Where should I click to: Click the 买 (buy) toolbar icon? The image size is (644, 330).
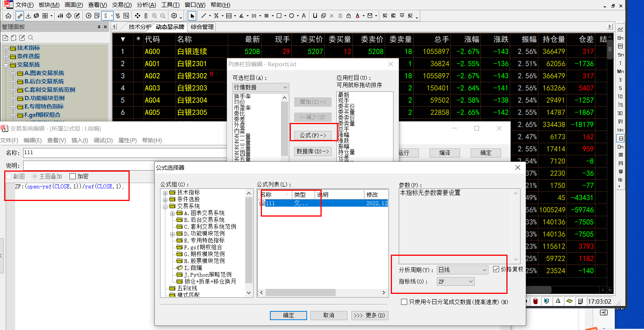coord(385,16)
